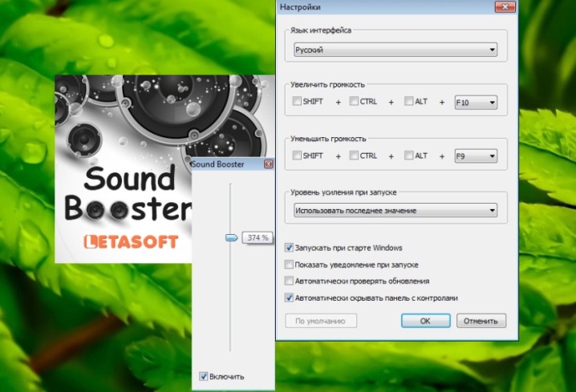Open the F10 hotkey dropdown
This screenshot has width=576, height=392.
(476, 103)
